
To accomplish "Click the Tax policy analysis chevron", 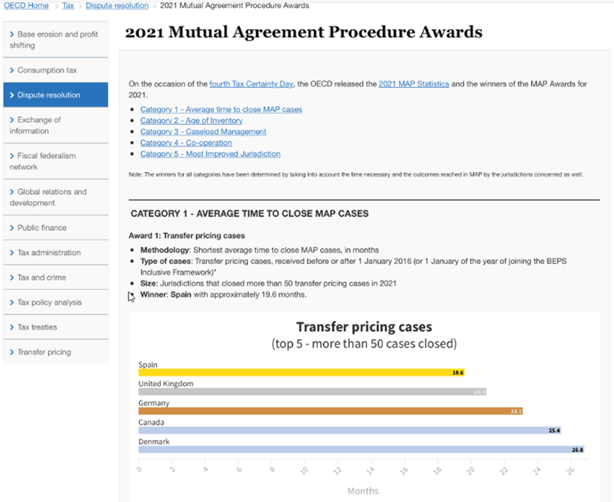I will click(9, 302).
